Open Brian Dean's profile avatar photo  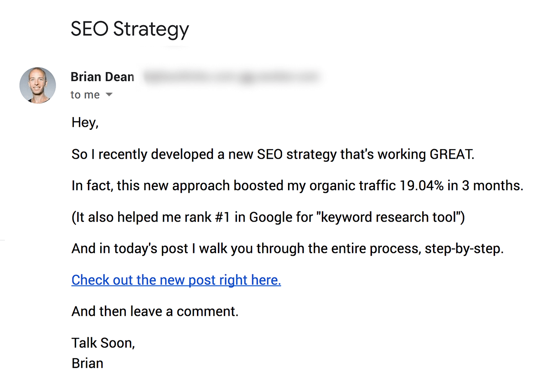point(38,85)
